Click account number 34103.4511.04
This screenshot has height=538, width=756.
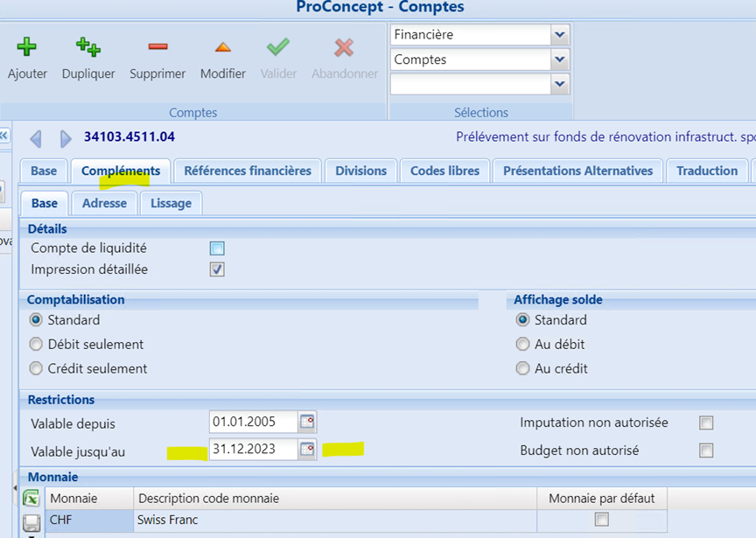[129, 137]
